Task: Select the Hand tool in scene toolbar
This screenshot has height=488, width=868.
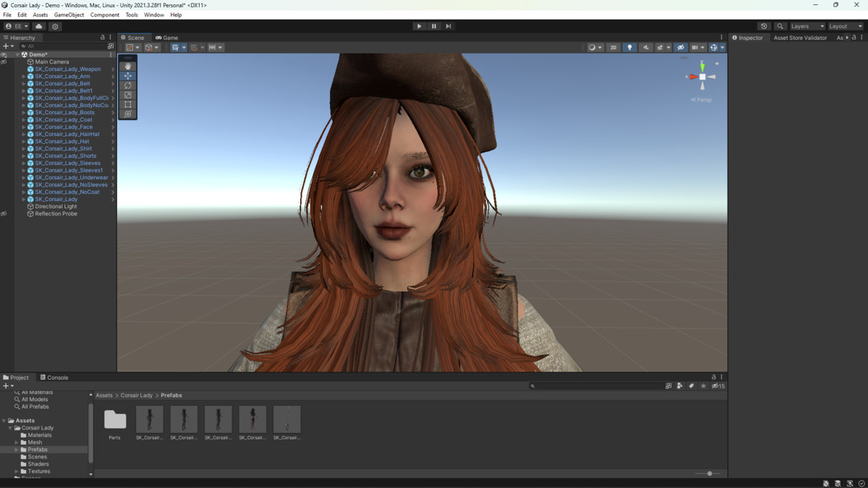Action: click(x=128, y=67)
